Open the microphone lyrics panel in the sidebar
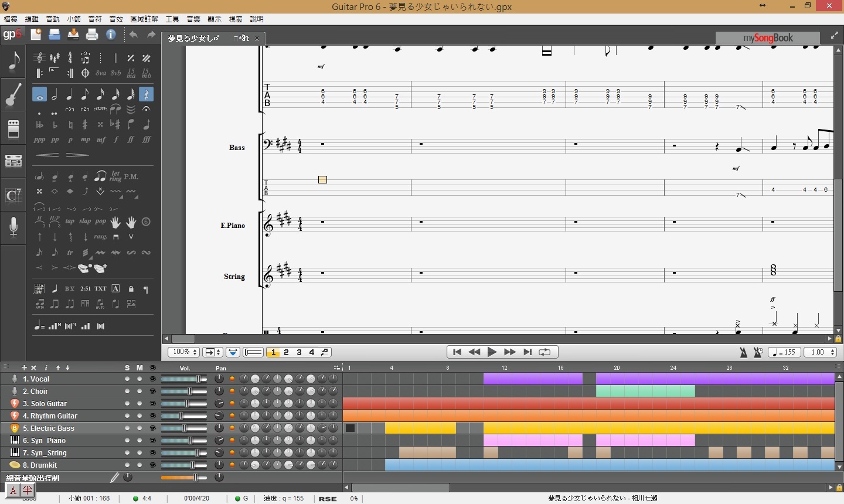The height and width of the screenshot is (504, 844). tap(13, 227)
